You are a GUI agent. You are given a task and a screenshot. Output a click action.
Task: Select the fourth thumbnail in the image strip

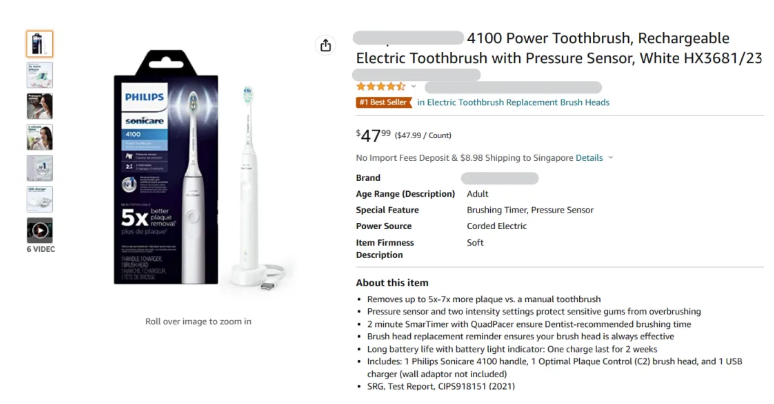coord(40,137)
